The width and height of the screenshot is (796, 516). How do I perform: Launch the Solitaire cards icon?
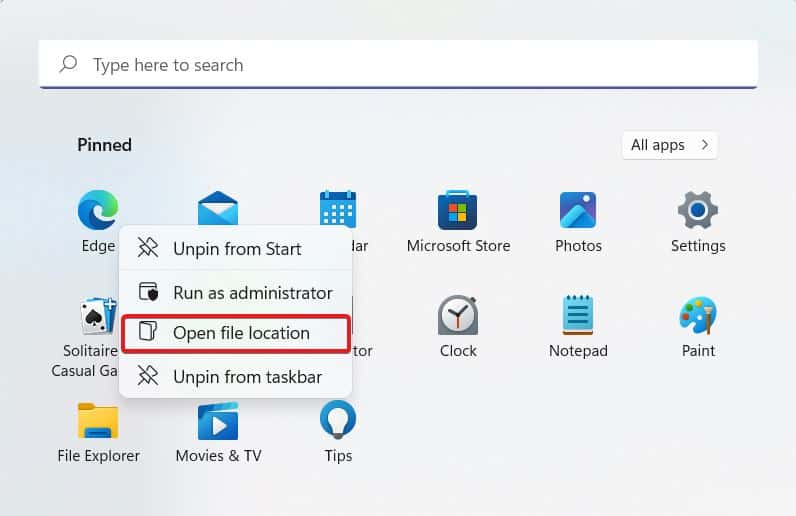98,315
